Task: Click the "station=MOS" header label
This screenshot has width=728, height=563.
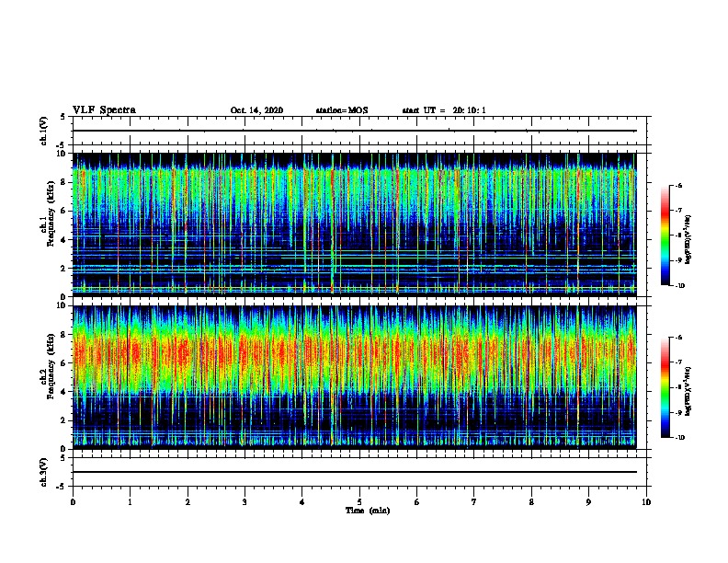Action: point(342,110)
